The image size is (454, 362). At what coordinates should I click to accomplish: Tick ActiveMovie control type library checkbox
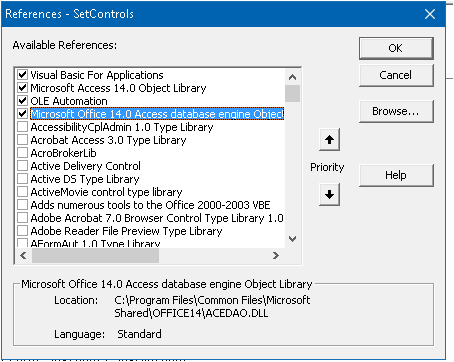pyautogui.click(x=22, y=192)
